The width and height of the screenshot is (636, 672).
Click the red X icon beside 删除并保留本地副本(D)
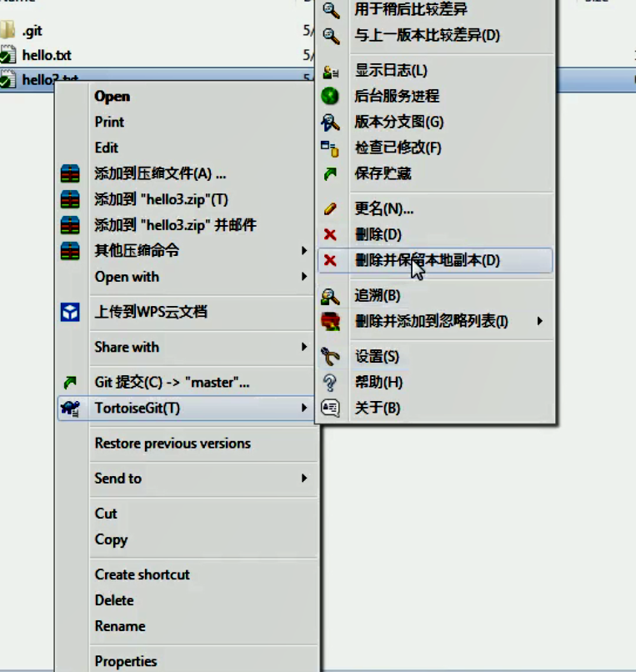330,260
